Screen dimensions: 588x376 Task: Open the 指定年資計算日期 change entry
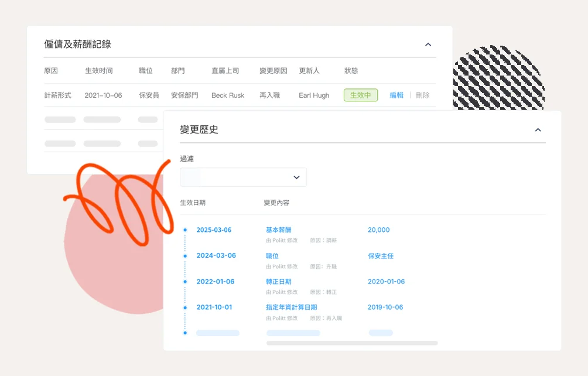coord(291,307)
